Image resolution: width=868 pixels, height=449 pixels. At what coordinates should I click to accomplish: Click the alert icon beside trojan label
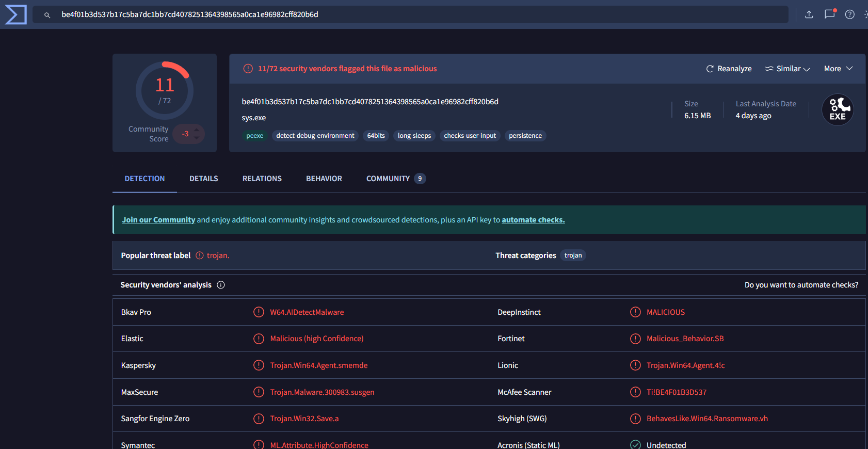200,255
